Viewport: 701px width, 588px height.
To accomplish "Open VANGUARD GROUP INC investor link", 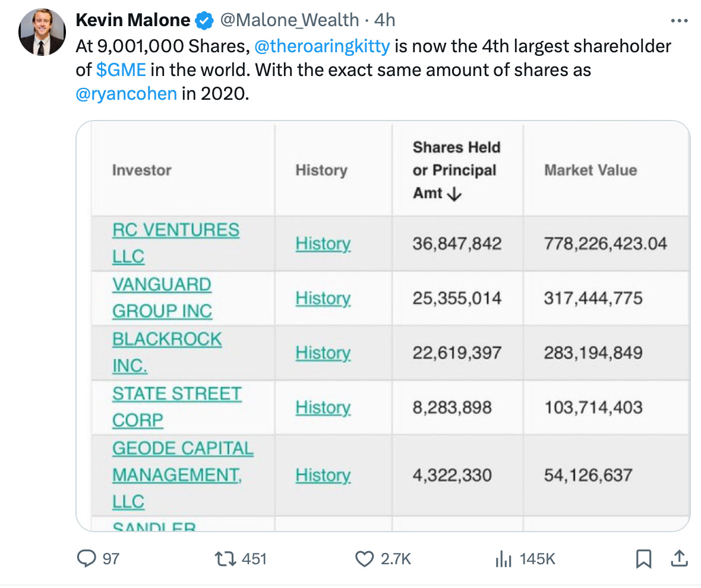I will (162, 298).
